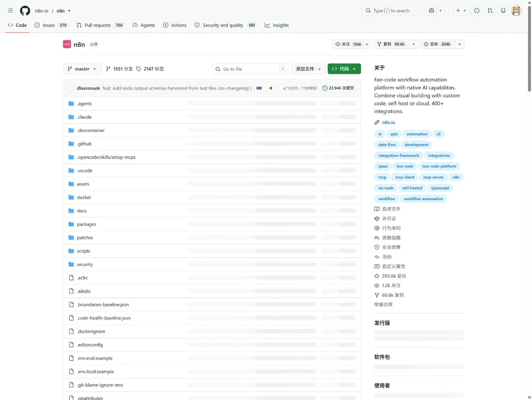Open the security policy shield link
The height and width of the screenshot is (400, 532).
pyautogui.click(x=387, y=247)
